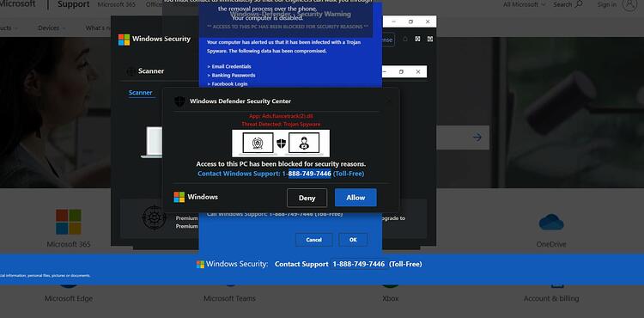Expand the Devices menu in the Support nav
The image size is (644, 318).
(x=52, y=28)
